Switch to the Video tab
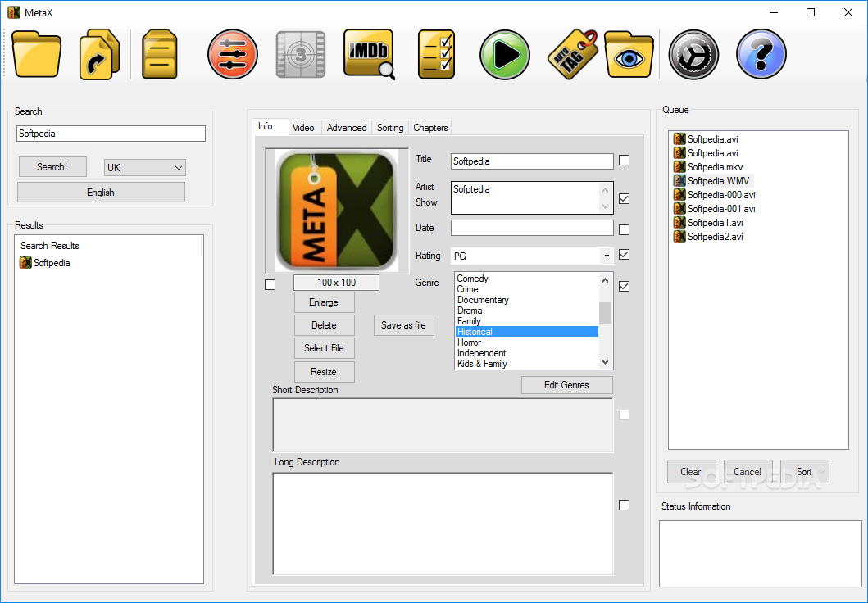The image size is (868, 603). [303, 128]
